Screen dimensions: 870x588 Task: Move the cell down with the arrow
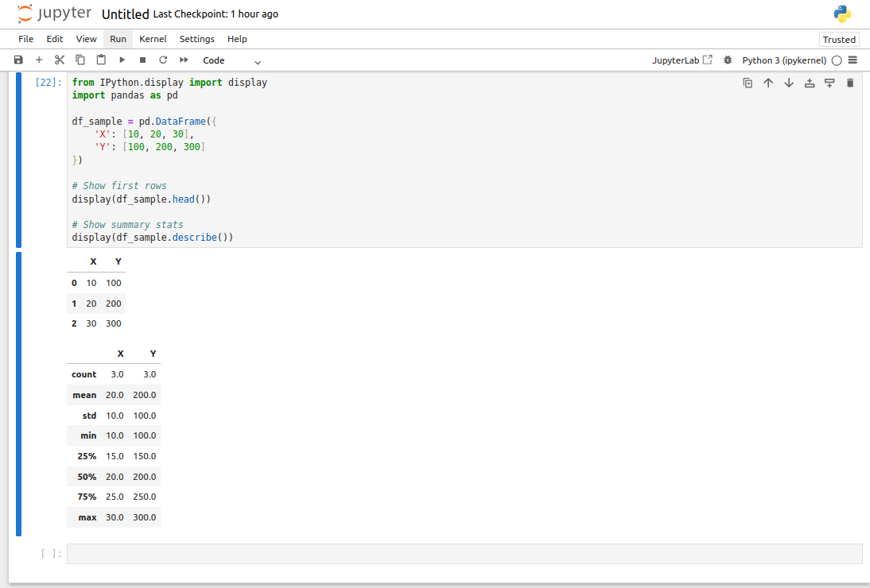[x=789, y=83]
